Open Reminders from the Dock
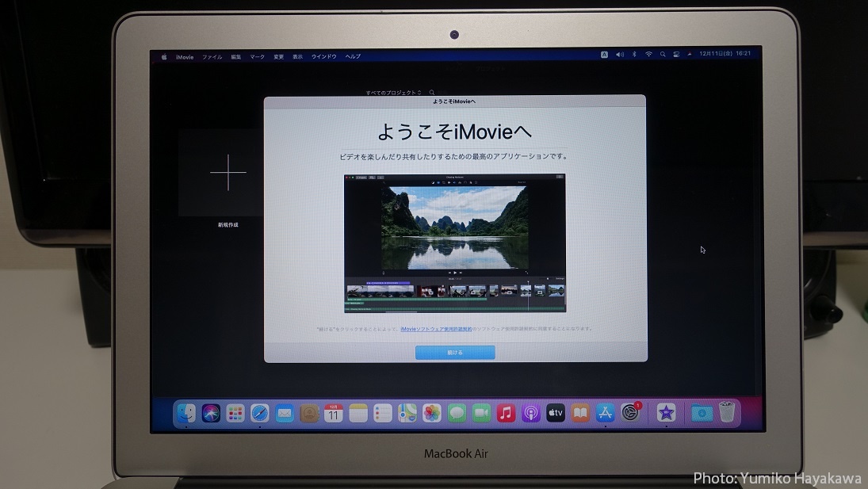Image resolution: width=868 pixels, height=489 pixels. tap(383, 413)
